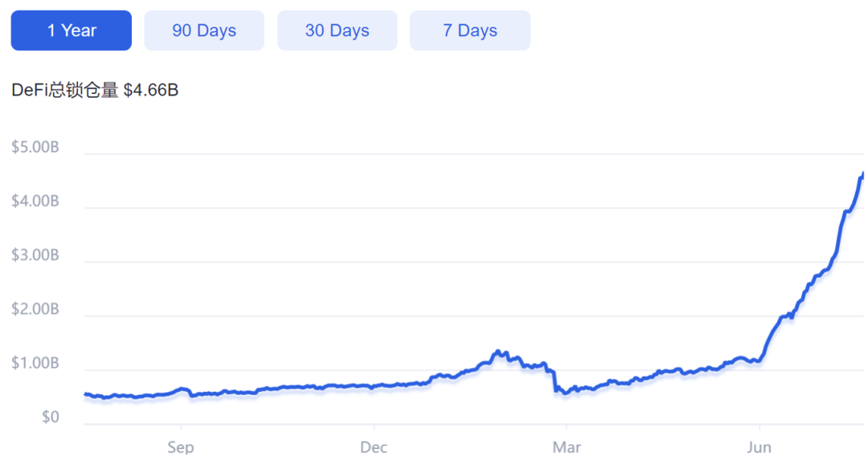
Task: Click the line's sharp drop before Mar
Action: (554, 381)
